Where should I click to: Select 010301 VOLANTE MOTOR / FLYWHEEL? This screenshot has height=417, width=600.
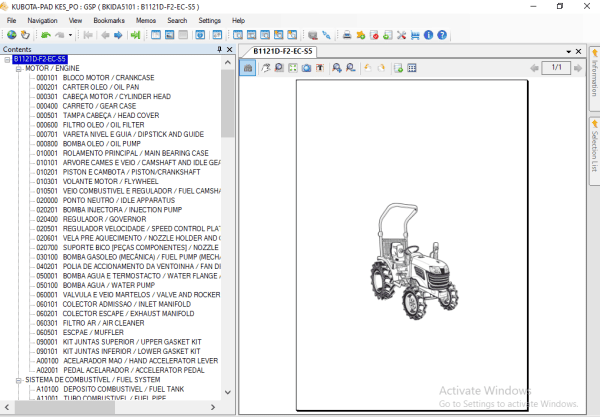[97, 182]
